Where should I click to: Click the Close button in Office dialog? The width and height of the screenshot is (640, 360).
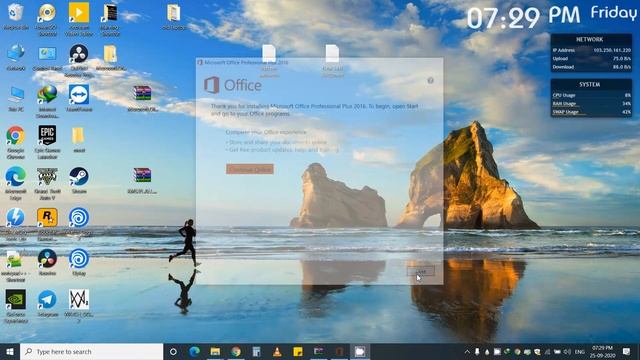(x=421, y=271)
